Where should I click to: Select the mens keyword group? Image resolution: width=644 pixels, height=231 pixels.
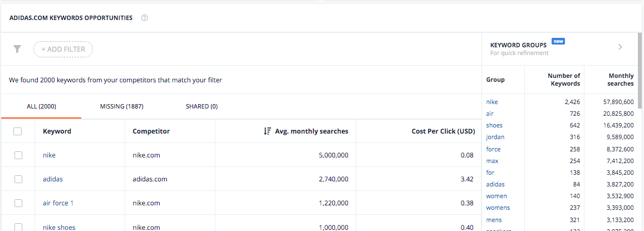[x=494, y=220]
